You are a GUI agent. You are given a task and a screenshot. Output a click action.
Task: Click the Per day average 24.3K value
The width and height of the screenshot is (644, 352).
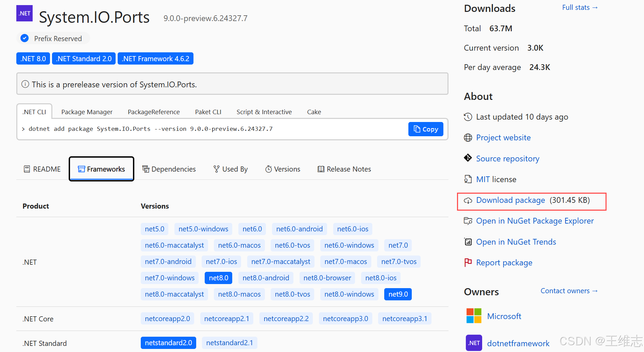point(540,67)
